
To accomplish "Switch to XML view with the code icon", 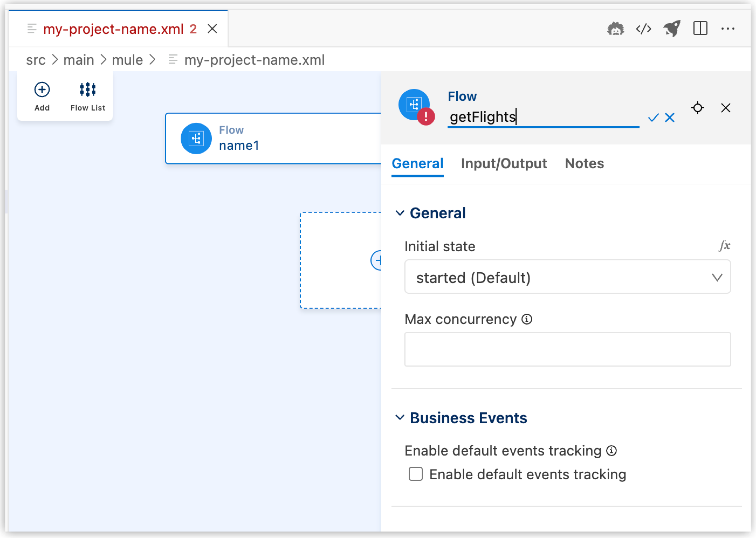I will click(643, 29).
